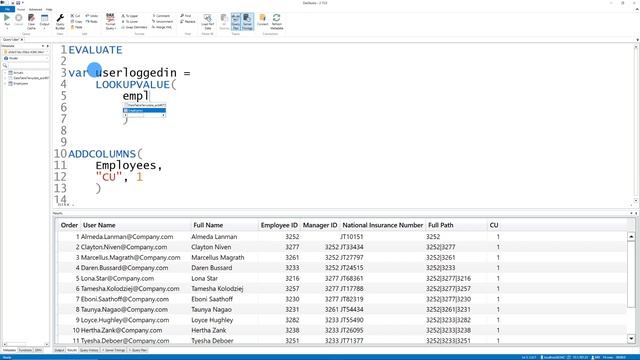The height and width of the screenshot is (360, 640).
Task: Open the Run button dropdown arrow
Action: tap(7, 29)
